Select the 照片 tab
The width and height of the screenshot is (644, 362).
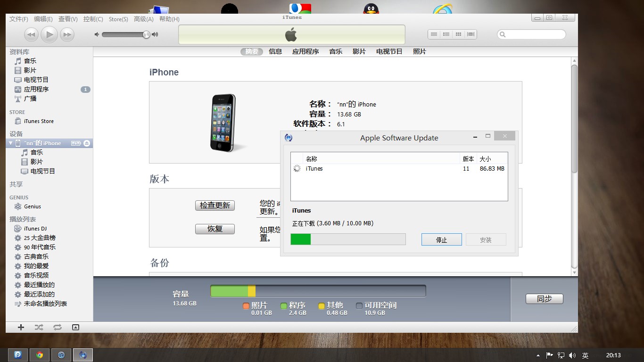coord(420,51)
